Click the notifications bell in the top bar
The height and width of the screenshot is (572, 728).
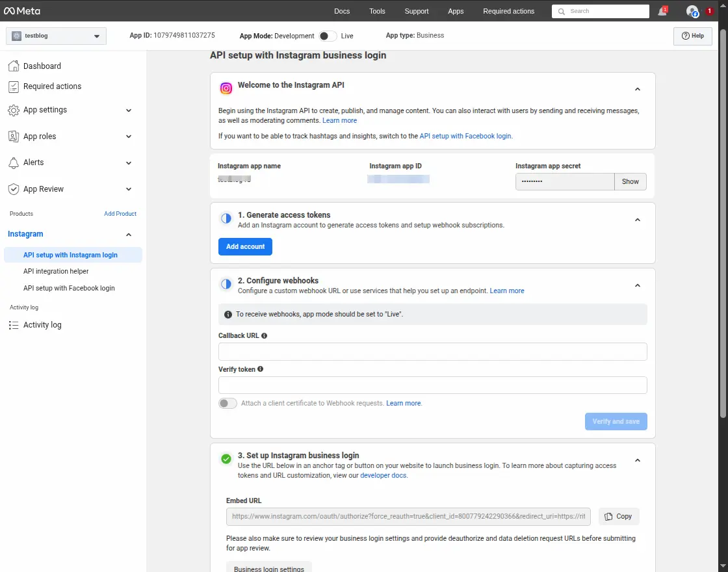[662, 10]
